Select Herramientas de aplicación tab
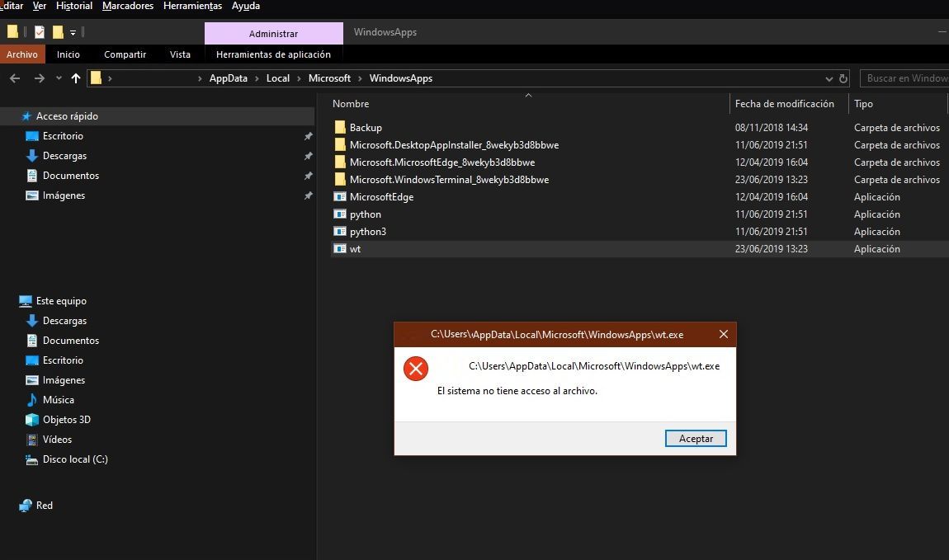Screen dimensions: 949x560 click(274, 54)
